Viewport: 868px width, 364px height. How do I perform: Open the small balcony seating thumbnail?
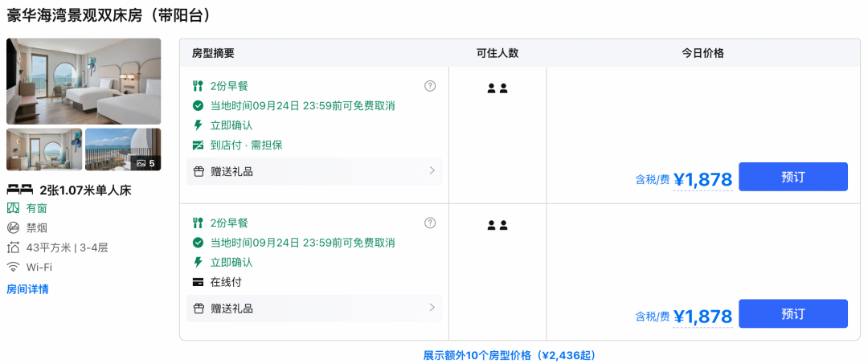[44, 149]
